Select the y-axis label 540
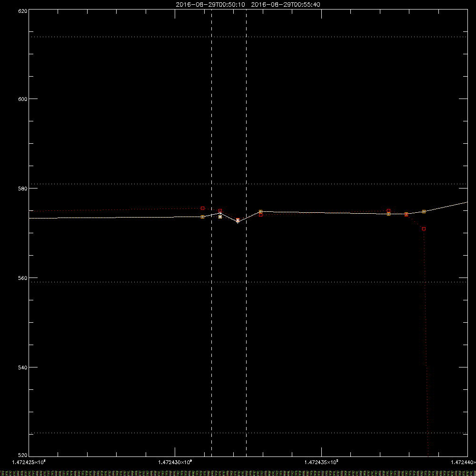Image resolution: width=476 pixels, height=476 pixels. click(23, 367)
